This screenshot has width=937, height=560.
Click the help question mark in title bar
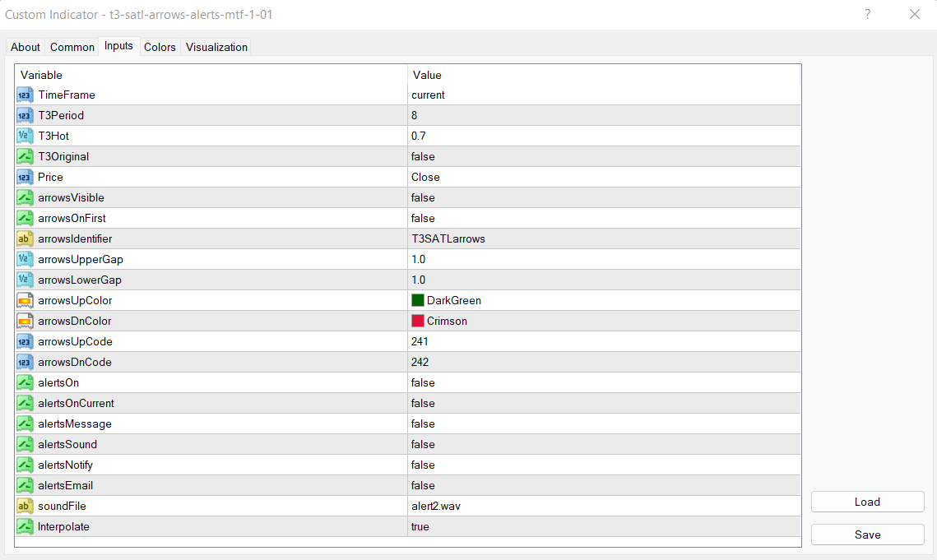[867, 14]
